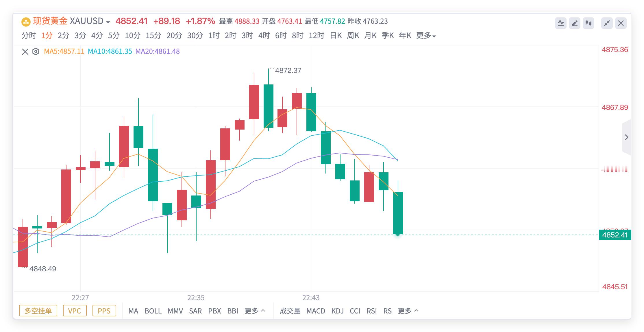Click the candlestick chart style icon
Image resolution: width=644 pixels, height=332 pixels.
[588, 23]
